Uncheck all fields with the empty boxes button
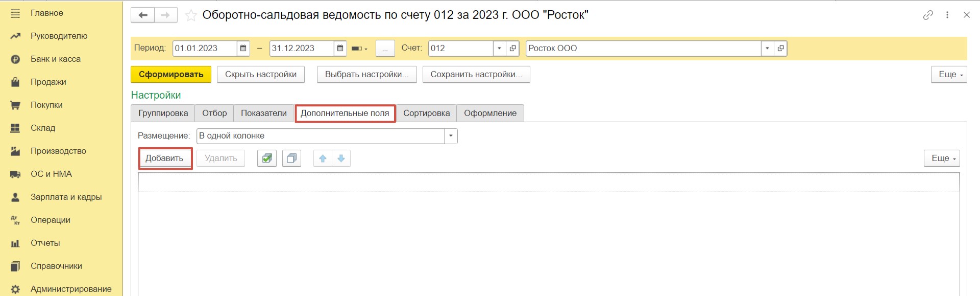This screenshot has height=296, width=980. [x=291, y=158]
